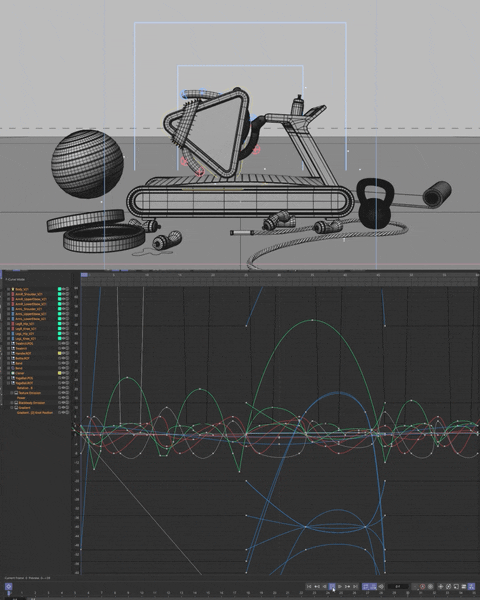Collapse the Texture Emission row
This screenshot has width=480, height=600.
[x=11, y=393]
